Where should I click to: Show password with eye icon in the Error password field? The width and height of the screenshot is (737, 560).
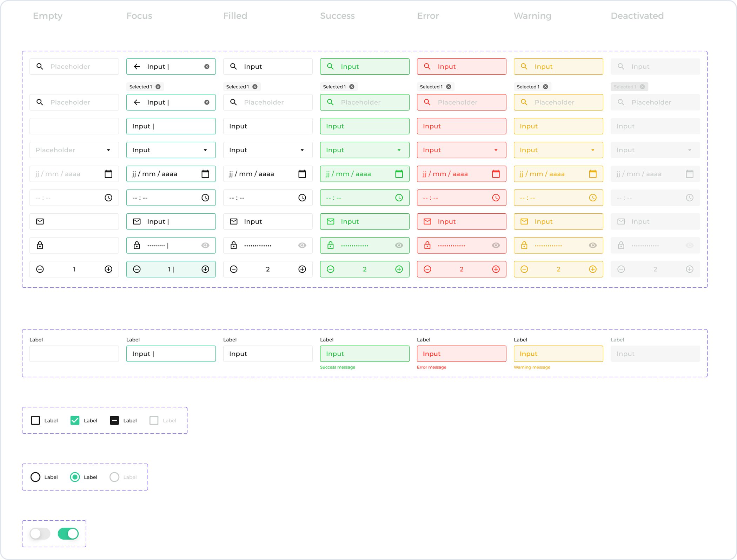point(496,245)
